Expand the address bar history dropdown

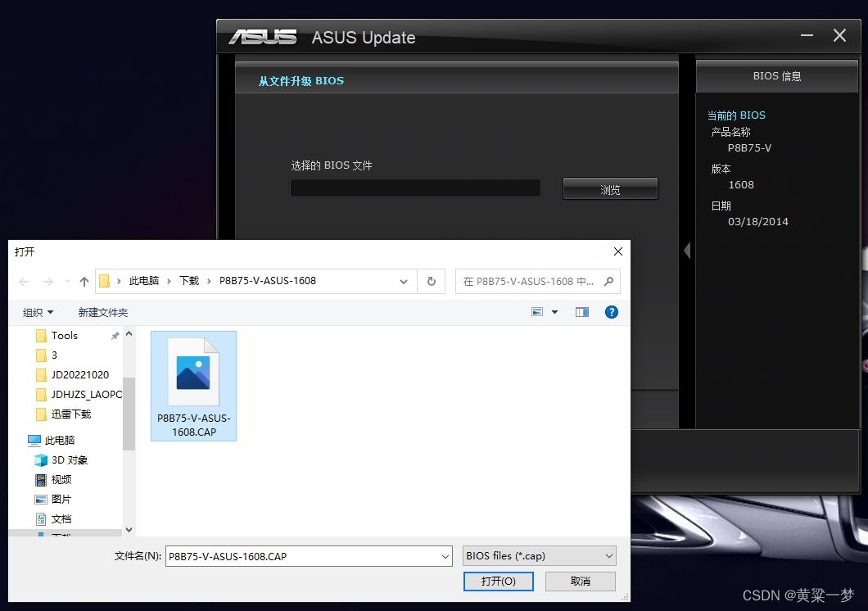[404, 282]
